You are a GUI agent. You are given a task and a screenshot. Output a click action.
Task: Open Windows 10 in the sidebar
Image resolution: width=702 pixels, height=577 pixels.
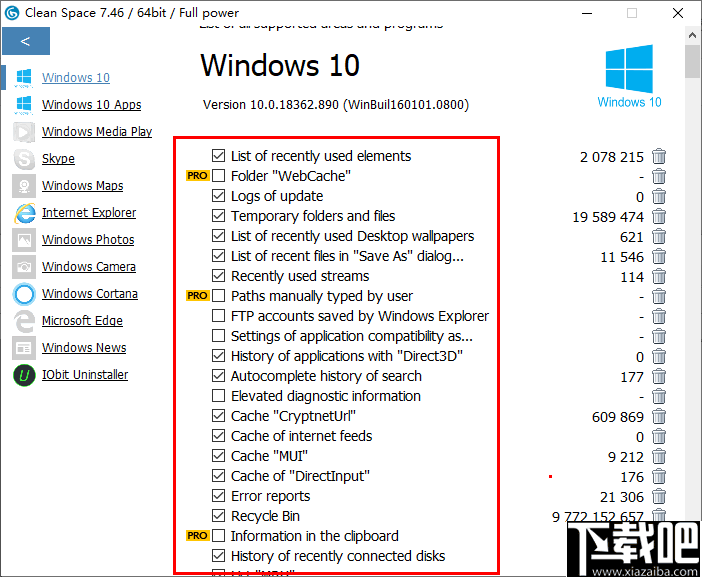(76, 77)
